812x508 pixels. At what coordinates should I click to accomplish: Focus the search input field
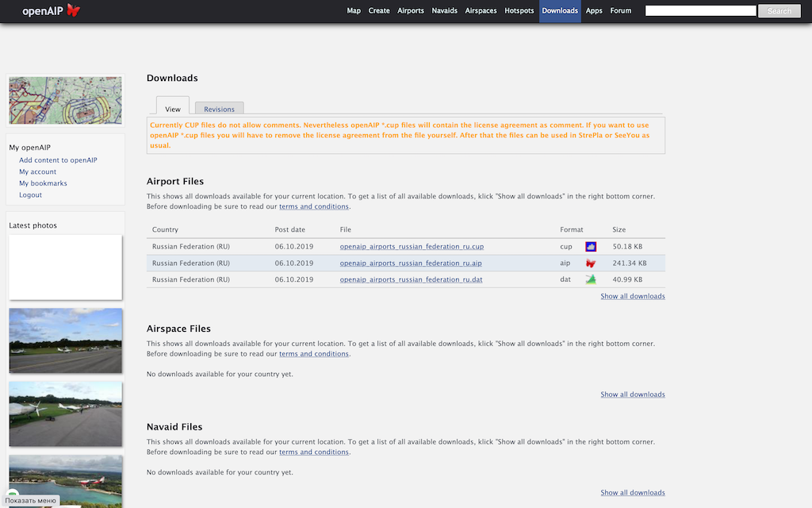tap(700, 11)
